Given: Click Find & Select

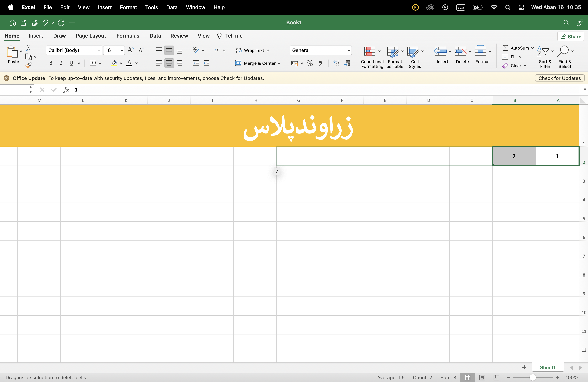Looking at the screenshot, I should 565,58.
